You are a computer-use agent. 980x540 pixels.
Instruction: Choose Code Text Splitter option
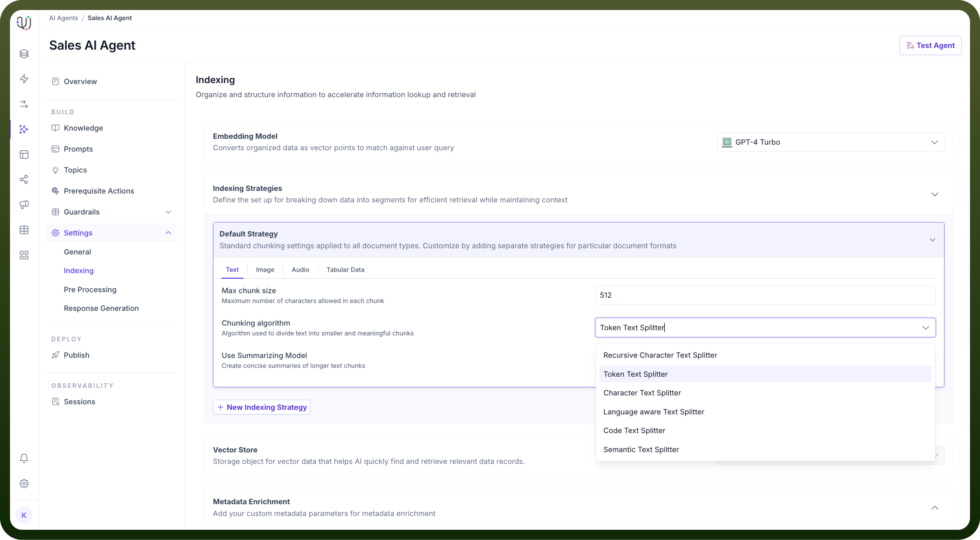click(765, 430)
